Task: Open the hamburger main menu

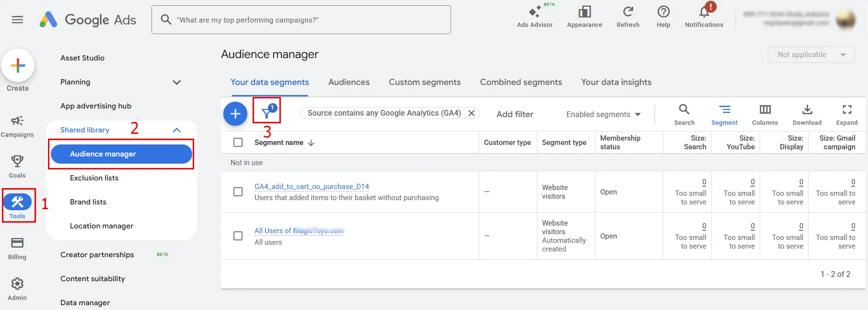Action: point(17,20)
